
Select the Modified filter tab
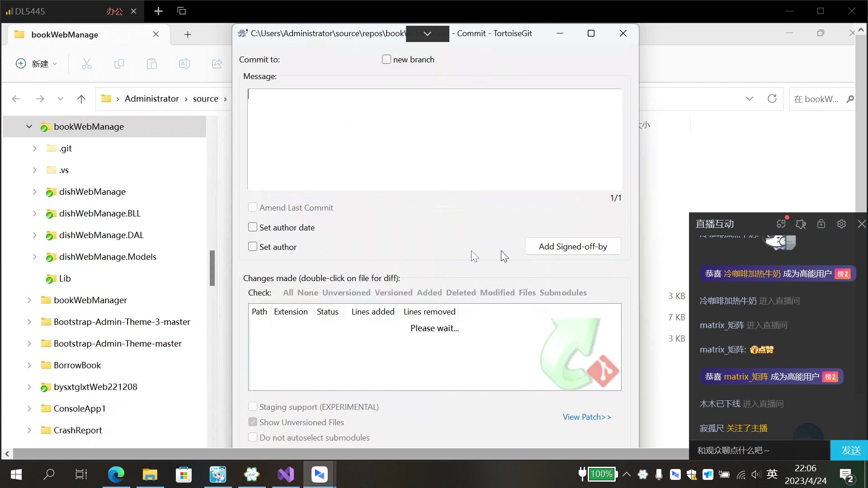click(496, 292)
